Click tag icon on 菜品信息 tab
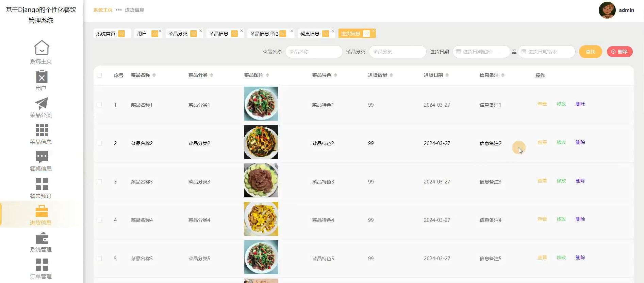 [234, 33]
